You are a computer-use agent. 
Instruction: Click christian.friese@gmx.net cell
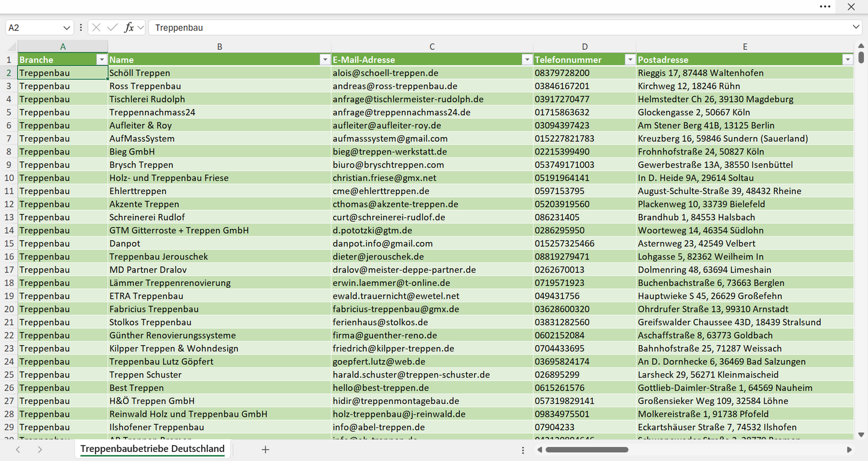pyautogui.click(x=432, y=178)
